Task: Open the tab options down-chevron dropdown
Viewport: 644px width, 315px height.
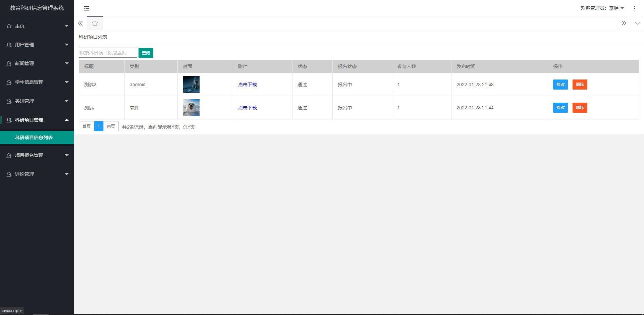Action: (637, 23)
